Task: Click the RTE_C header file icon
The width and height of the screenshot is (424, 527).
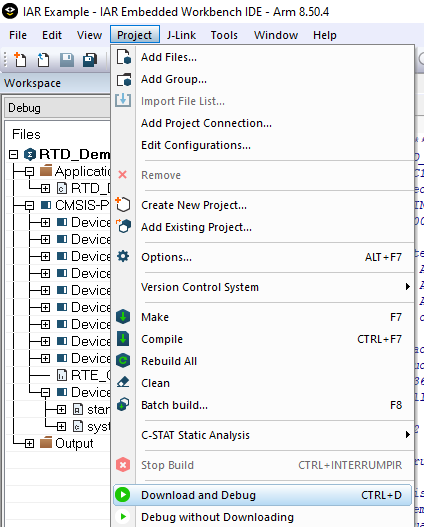Action: point(61,375)
